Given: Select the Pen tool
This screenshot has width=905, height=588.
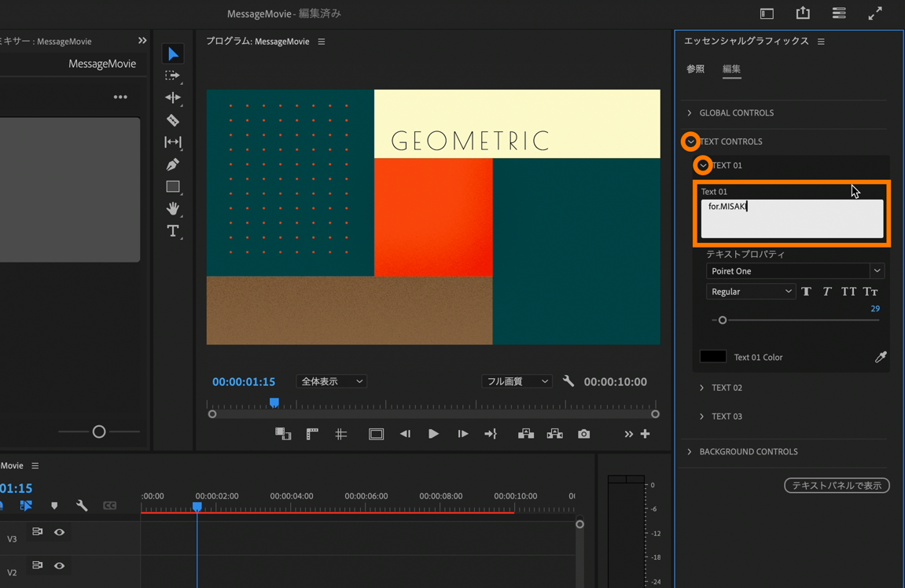Looking at the screenshot, I should [x=172, y=164].
